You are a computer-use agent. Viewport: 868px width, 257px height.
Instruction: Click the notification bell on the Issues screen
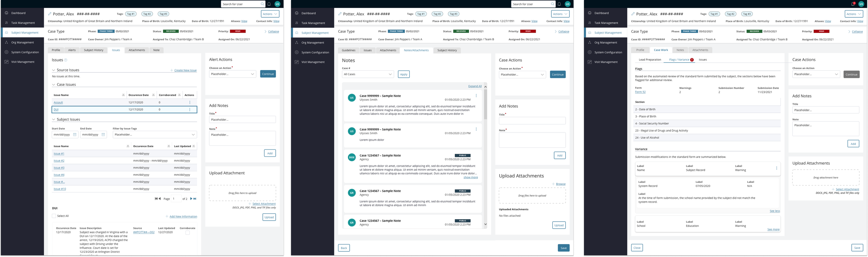pyautogui.click(x=269, y=4)
